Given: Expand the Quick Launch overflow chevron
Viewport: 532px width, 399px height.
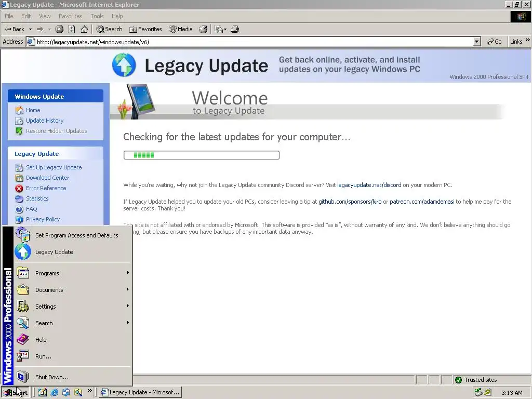Looking at the screenshot, I should (x=89, y=391).
